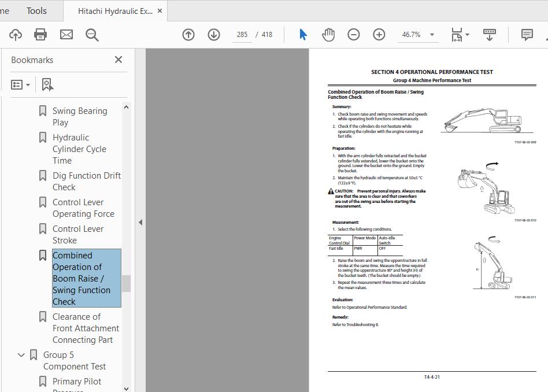Click bookmark icon beside Control Lever Operating Force
The width and height of the screenshot is (548, 392).
(x=43, y=202)
